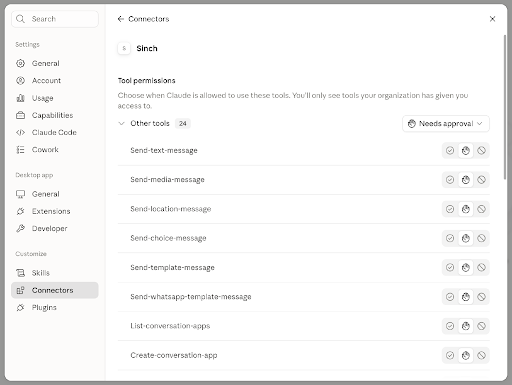Click the Send-text-message tool name

click(164, 151)
